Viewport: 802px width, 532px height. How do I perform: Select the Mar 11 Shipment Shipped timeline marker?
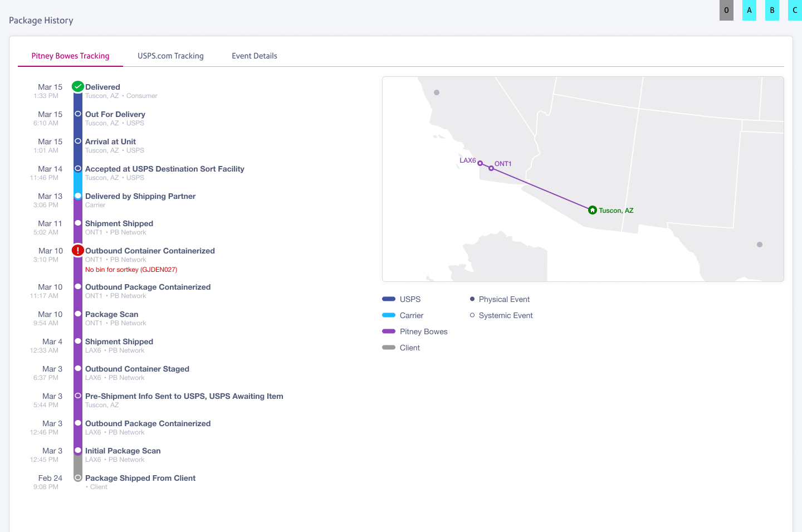78,223
